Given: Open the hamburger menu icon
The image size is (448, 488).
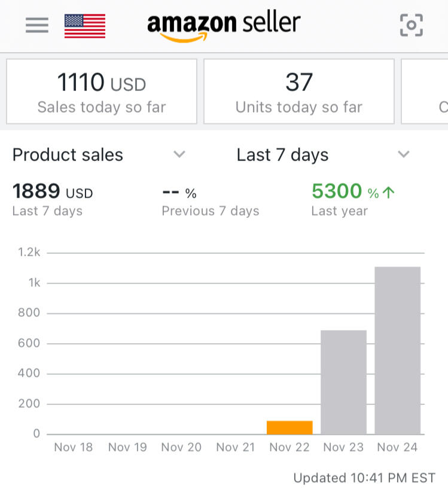Looking at the screenshot, I should point(37,25).
